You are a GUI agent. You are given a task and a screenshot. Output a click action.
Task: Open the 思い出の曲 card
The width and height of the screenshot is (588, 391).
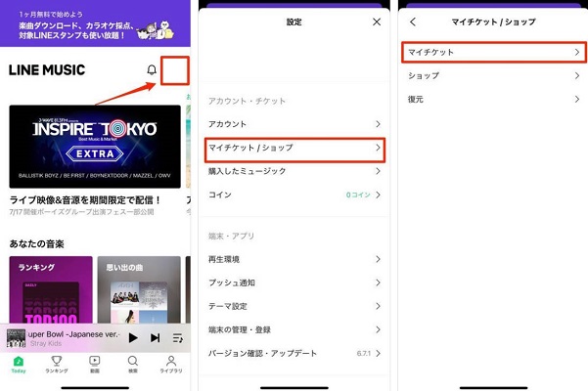pos(139,290)
